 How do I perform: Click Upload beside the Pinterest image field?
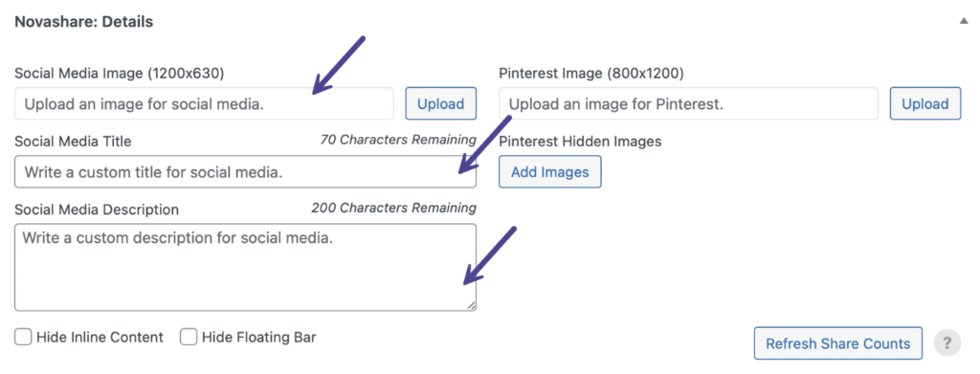pos(925,103)
